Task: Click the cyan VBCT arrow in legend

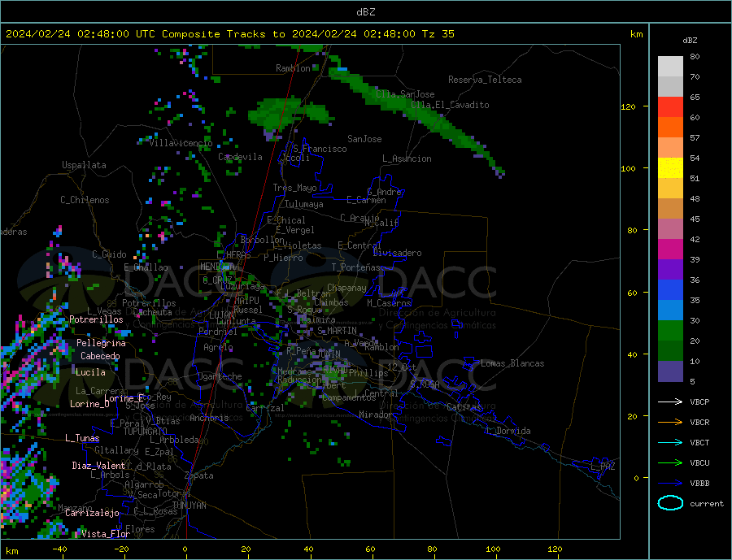Action: [x=670, y=442]
